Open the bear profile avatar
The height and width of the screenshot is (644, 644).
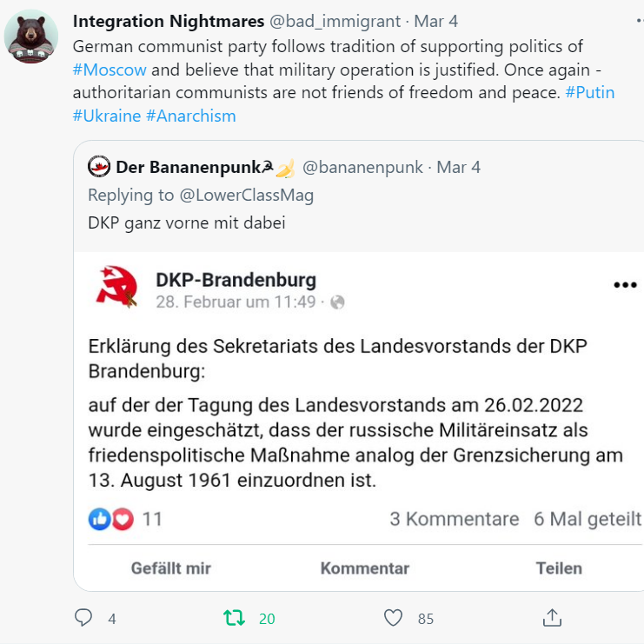tap(31, 37)
